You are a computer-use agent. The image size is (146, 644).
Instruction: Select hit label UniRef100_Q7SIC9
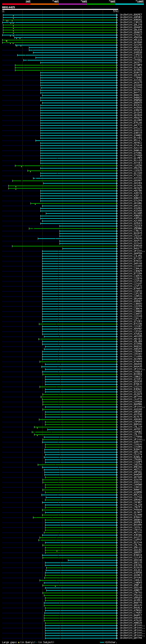pos(131,58)
